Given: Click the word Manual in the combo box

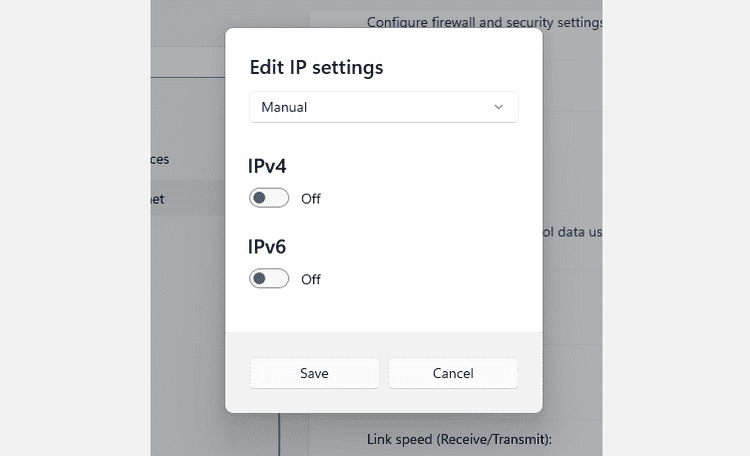Looking at the screenshot, I should [x=284, y=107].
